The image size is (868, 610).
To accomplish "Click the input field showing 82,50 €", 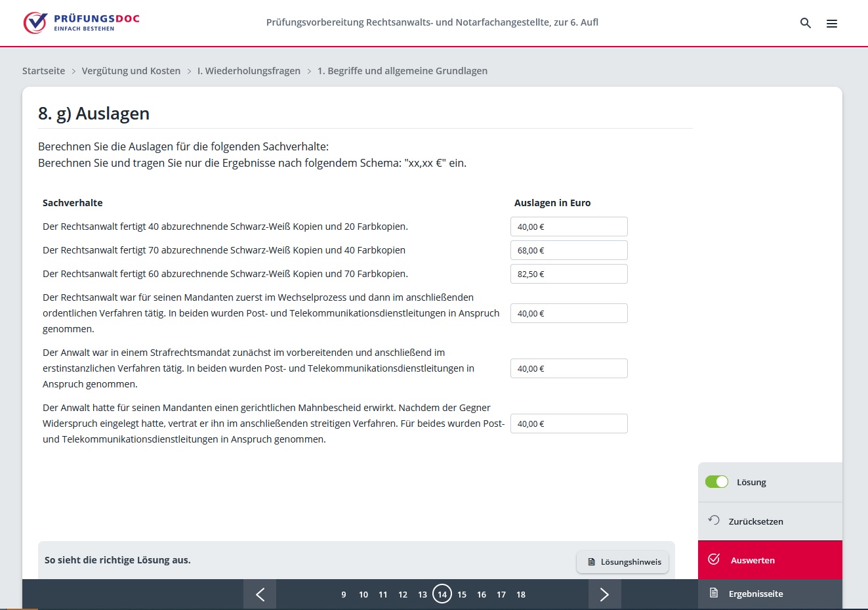I will pyautogui.click(x=568, y=274).
